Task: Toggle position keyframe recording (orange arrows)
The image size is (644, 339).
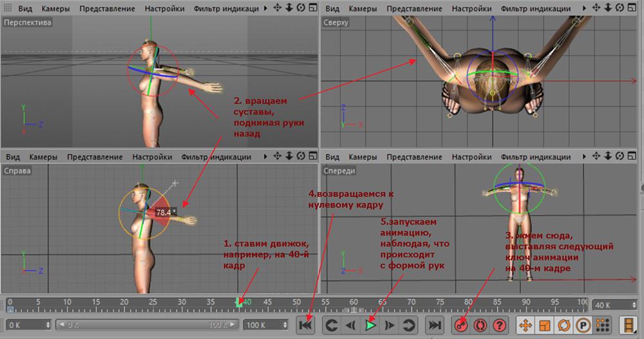Action: coord(526,325)
